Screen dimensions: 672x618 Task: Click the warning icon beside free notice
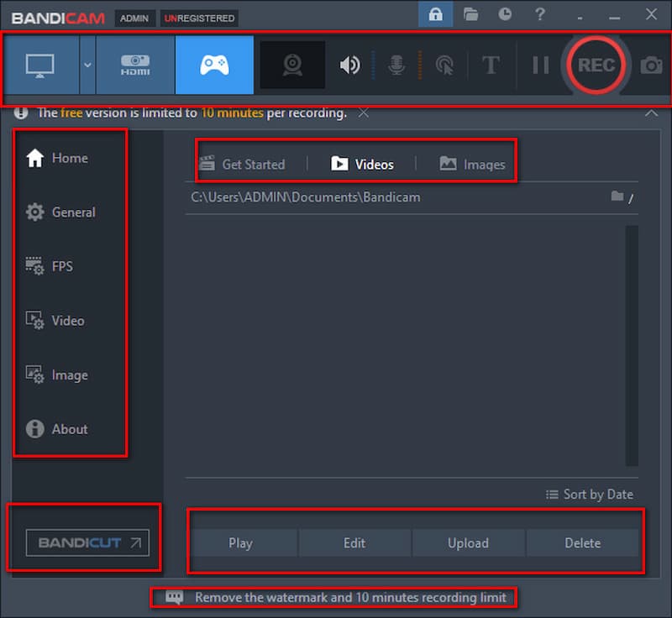point(20,113)
